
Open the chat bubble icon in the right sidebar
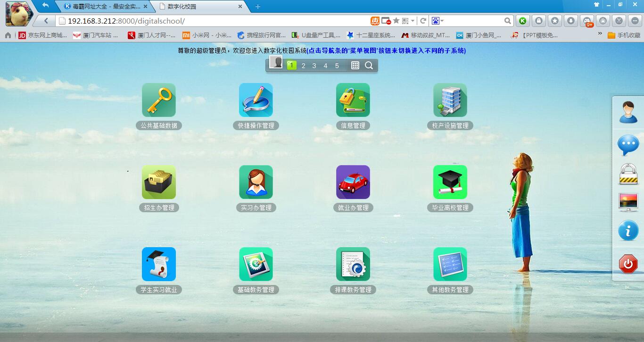[628, 145]
